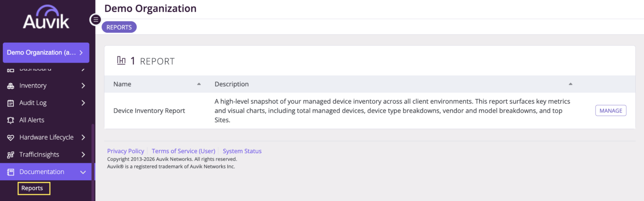The height and width of the screenshot is (201, 644).
Task: Open TrafficInsights menu item
Action: tap(46, 155)
